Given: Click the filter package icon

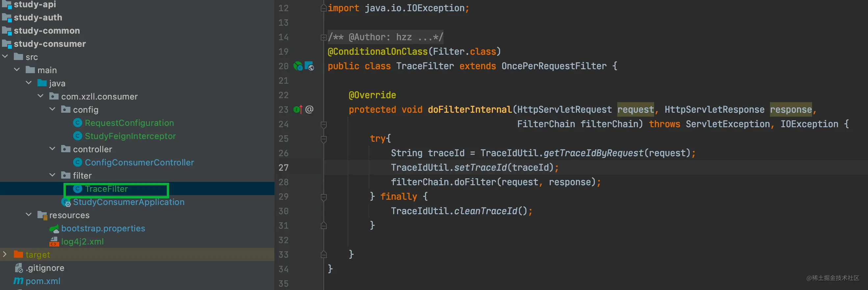Looking at the screenshot, I should tap(66, 175).
